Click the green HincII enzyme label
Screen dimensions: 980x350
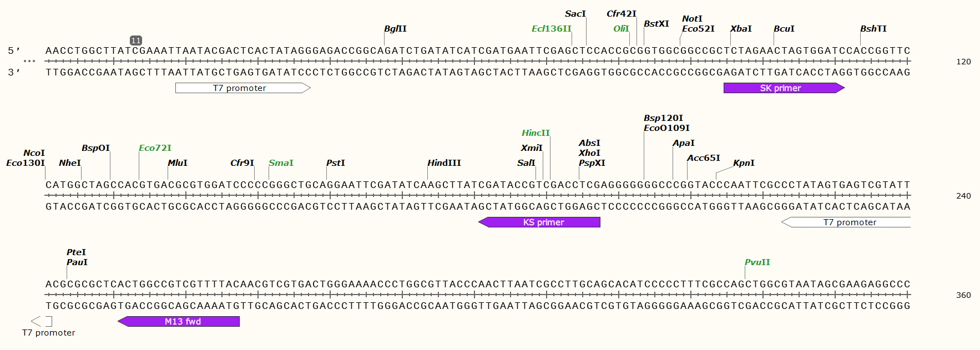[536, 133]
